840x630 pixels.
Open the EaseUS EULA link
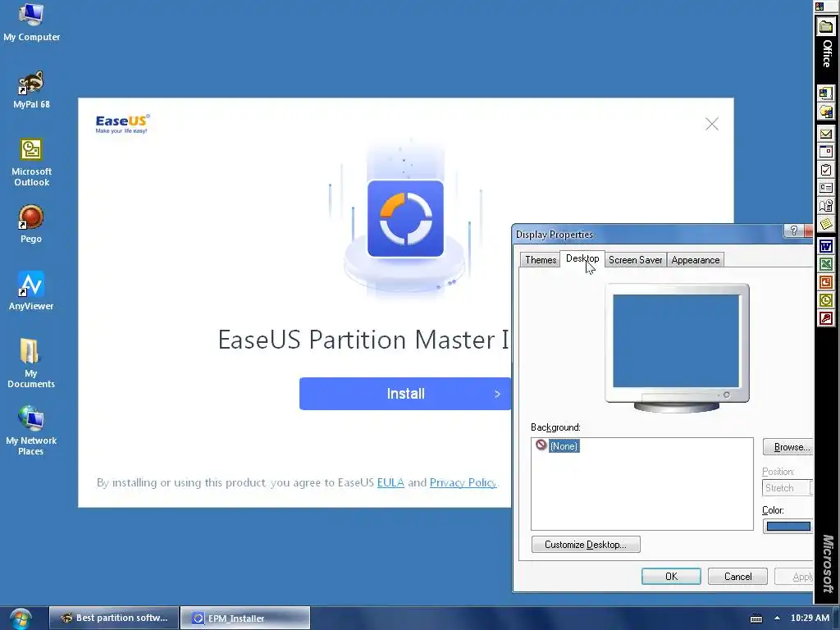[390, 482]
